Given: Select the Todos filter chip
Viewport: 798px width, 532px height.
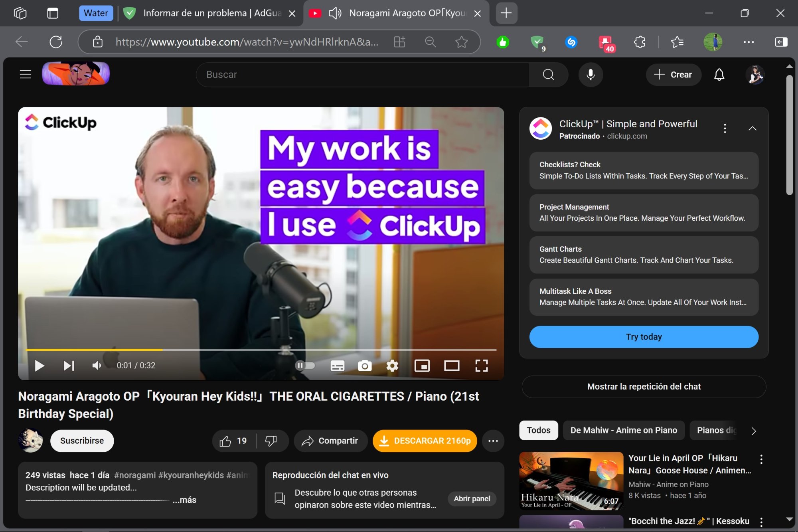Looking at the screenshot, I should pyautogui.click(x=538, y=430).
